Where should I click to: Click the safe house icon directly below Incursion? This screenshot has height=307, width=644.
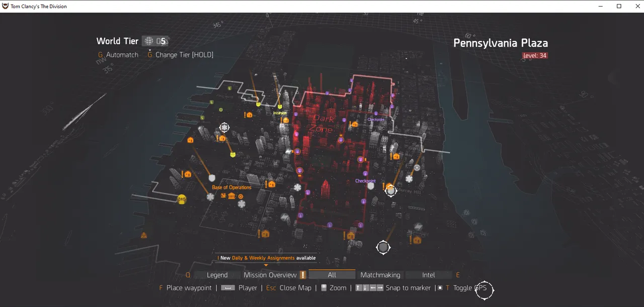tap(286, 120)
